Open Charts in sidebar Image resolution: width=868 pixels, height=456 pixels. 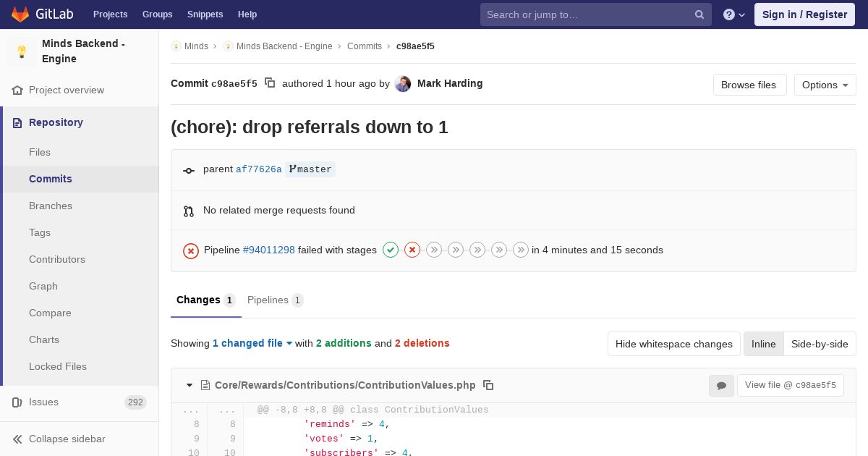tap(44, 339)
